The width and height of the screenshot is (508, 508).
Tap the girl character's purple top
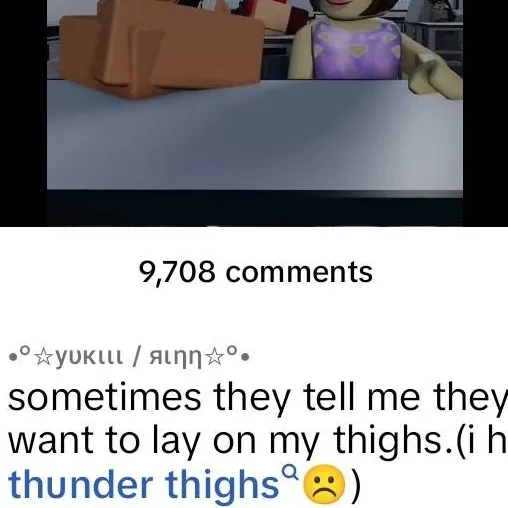click(356, 50)
